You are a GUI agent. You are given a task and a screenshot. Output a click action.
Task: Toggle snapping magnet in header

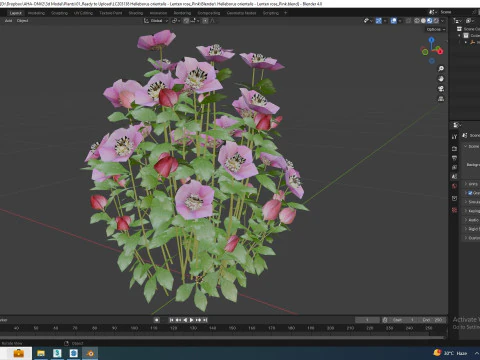pyautogui.click(x=186, y=21)
